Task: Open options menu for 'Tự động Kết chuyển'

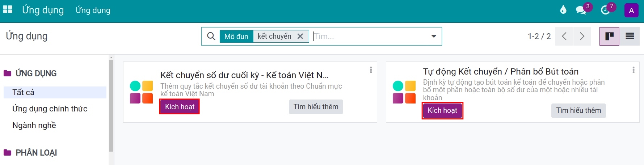Action: click(x=633, y=70)
